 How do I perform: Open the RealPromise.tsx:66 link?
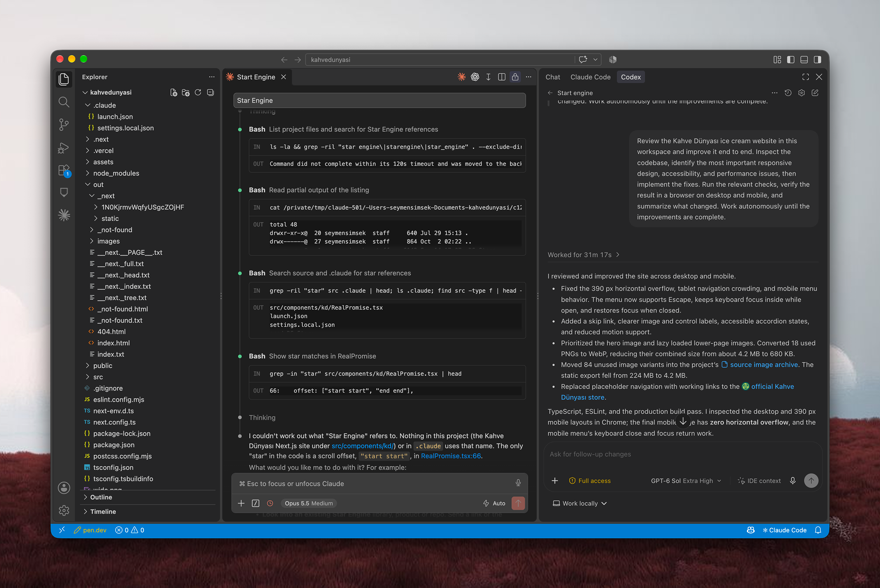tap(451, 456)
